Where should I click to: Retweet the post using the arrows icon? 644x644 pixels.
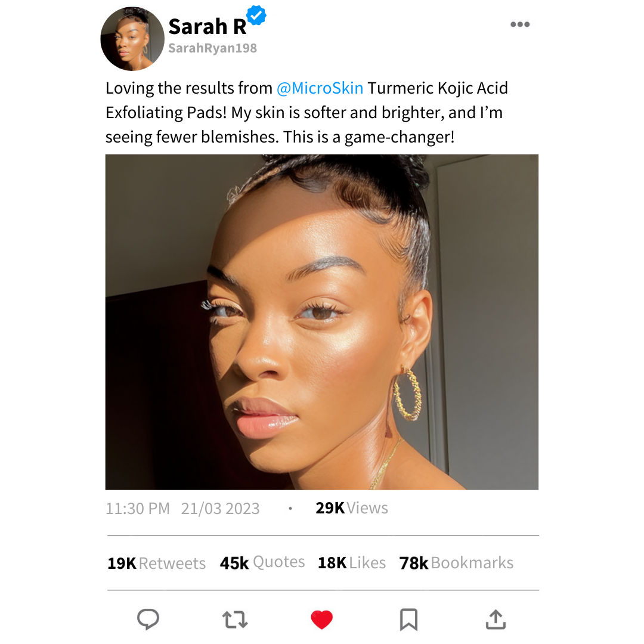click(235, 620)
